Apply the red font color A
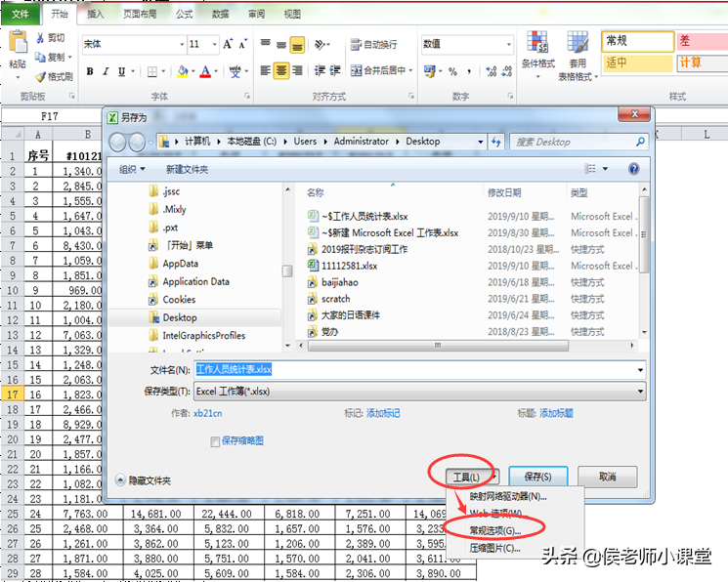 205,71
